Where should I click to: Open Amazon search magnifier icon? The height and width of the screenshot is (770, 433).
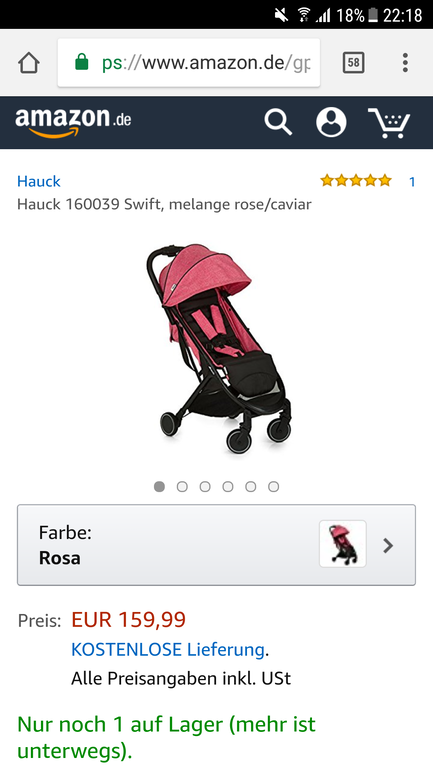pyautogui.click(x=278, y=122)
